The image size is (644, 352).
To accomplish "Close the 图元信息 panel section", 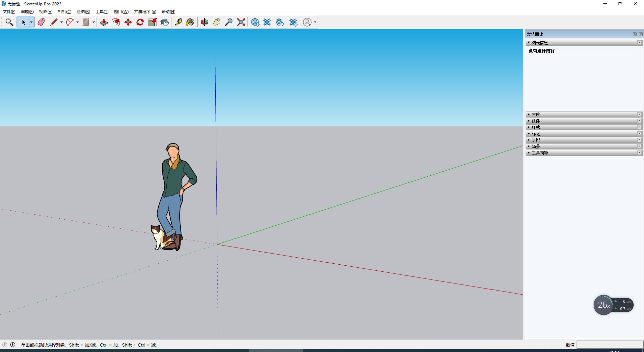I will coord(639,43).
